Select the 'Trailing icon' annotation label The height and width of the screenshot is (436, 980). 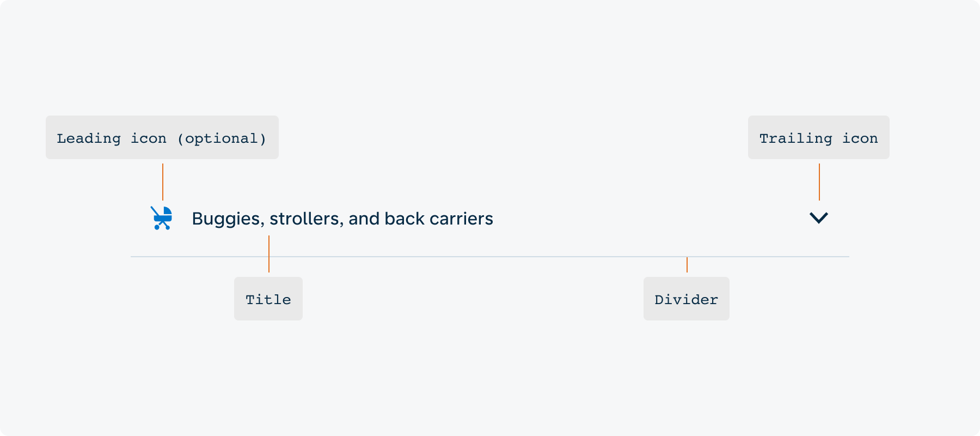[819, 137]
